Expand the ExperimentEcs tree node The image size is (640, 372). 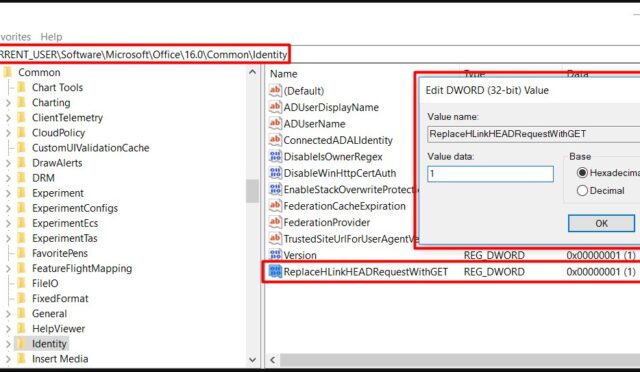8,223
